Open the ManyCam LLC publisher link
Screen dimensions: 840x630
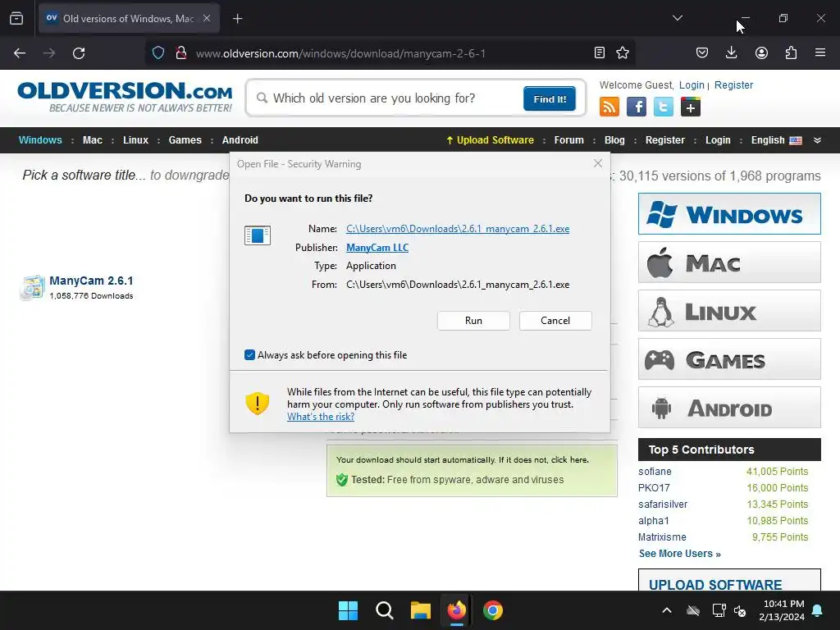pyautogui.click(x=377, y=248)
